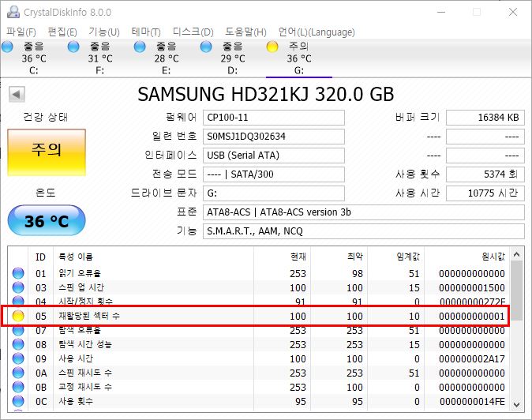
Task: Click the power on hours 10775 시간
Action: tap(485, 193)
